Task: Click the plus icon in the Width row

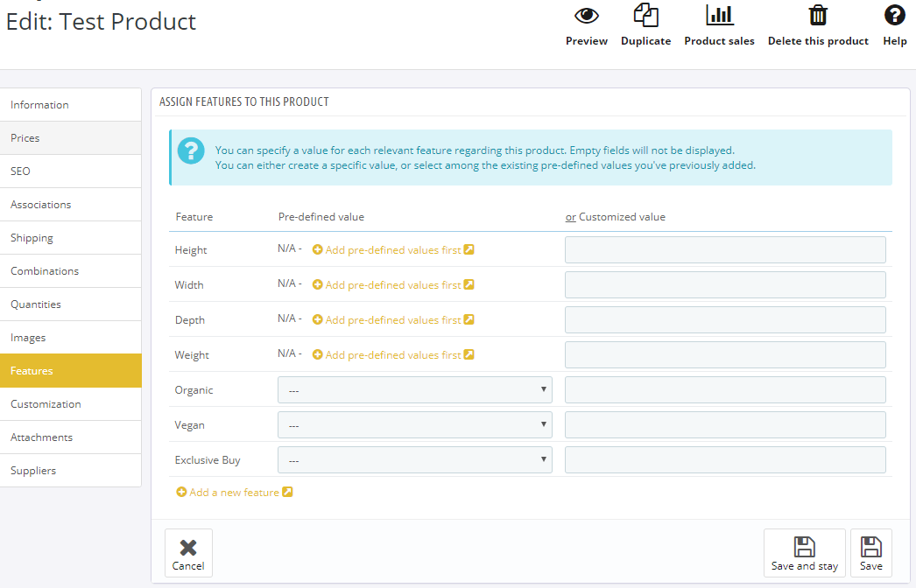Action: coord(317,285)
